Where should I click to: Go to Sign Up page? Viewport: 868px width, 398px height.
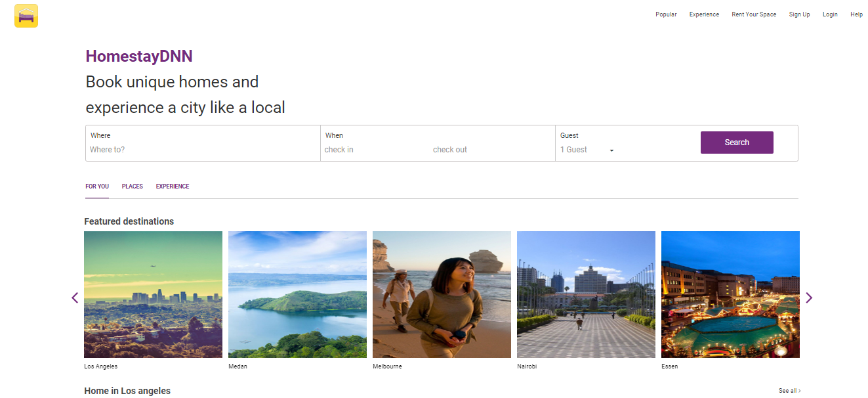(799, 14)
